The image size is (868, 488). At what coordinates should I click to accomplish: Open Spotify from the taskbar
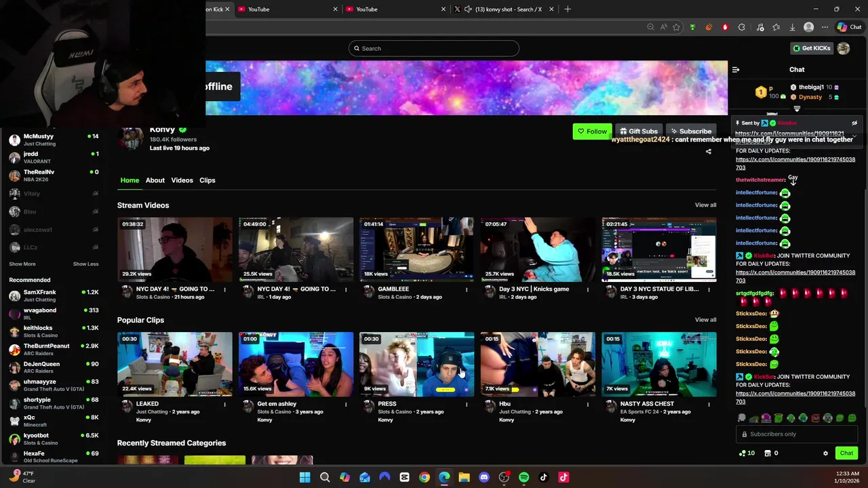click(x=524, y=477)
